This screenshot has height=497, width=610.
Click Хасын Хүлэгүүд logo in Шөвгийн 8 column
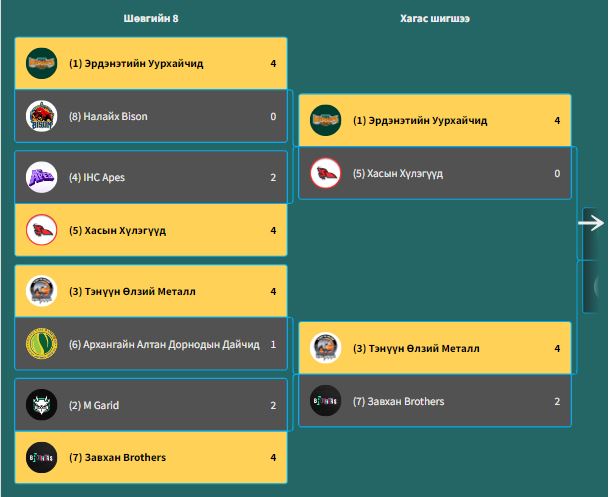click(41, 230)
